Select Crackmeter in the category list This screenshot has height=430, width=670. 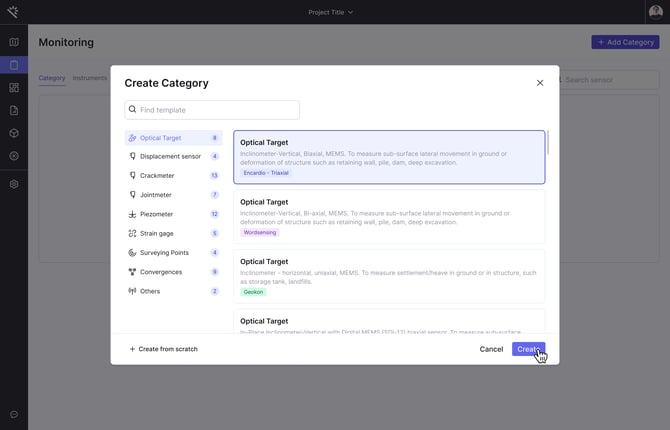pyautogui.click(x=173, y=175)
